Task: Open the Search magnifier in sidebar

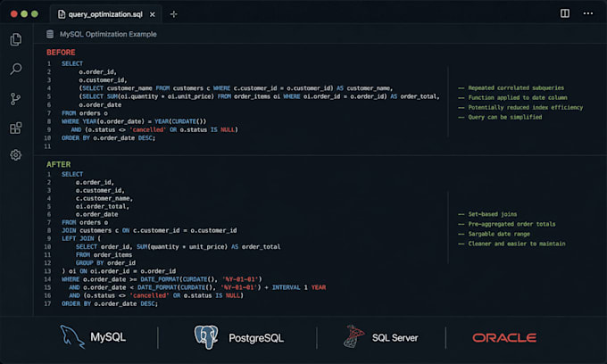Action: tap(16, 69)
